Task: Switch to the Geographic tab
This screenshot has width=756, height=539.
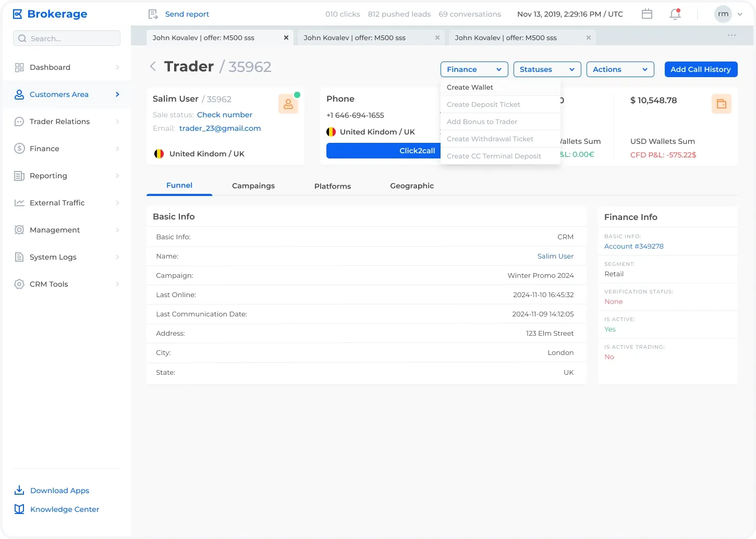Action: click(x=412, y=186)
